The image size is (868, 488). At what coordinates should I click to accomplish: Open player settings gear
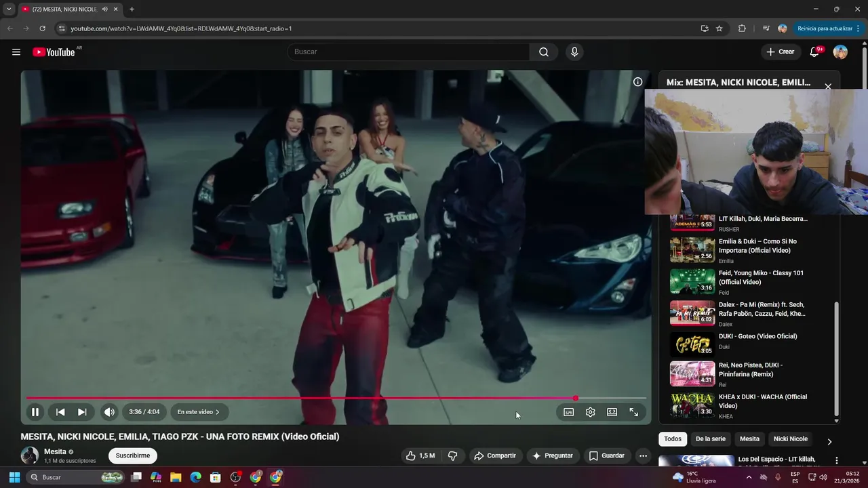591,412
